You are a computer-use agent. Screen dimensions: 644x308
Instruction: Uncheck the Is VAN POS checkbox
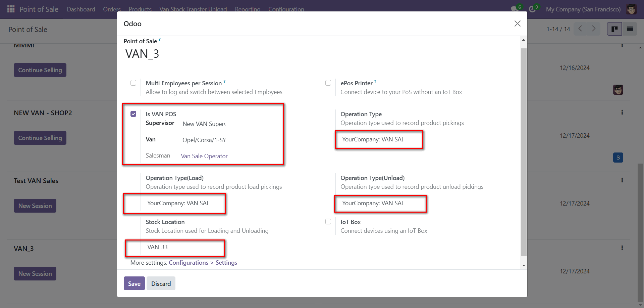point(133,114)
